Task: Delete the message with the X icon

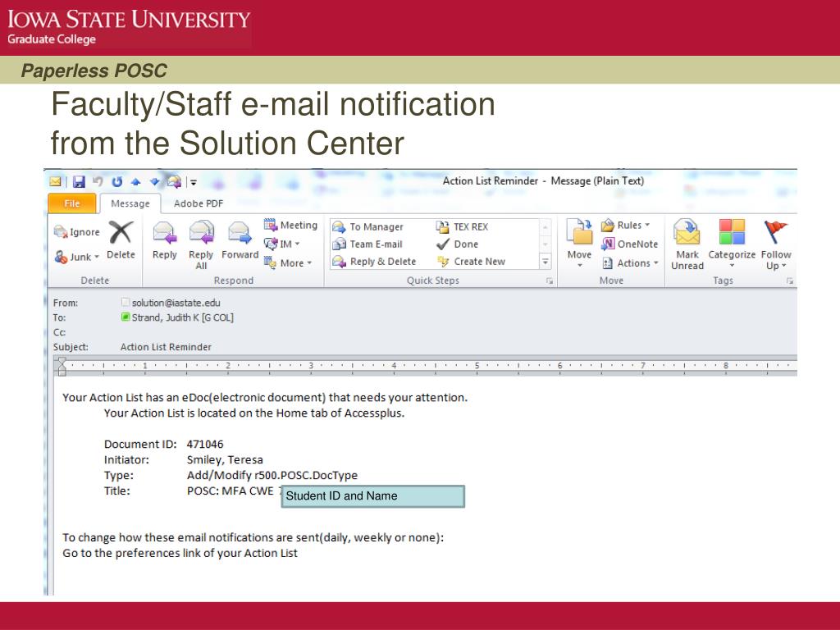Action: 121,240
